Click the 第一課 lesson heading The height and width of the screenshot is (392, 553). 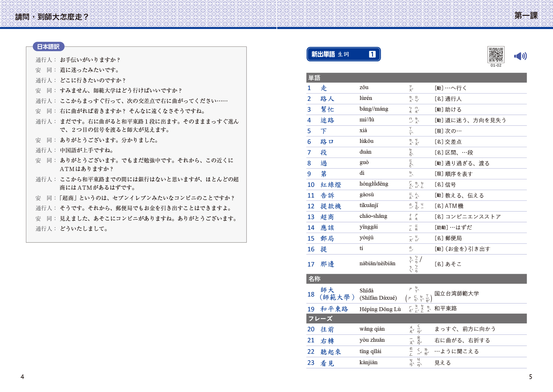[526, 15]
